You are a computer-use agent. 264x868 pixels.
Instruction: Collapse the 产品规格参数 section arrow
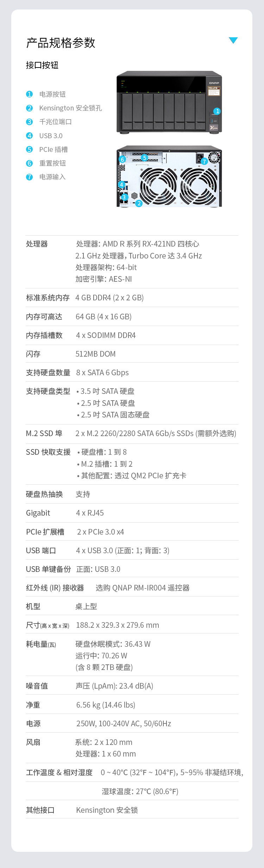(233, 40)
